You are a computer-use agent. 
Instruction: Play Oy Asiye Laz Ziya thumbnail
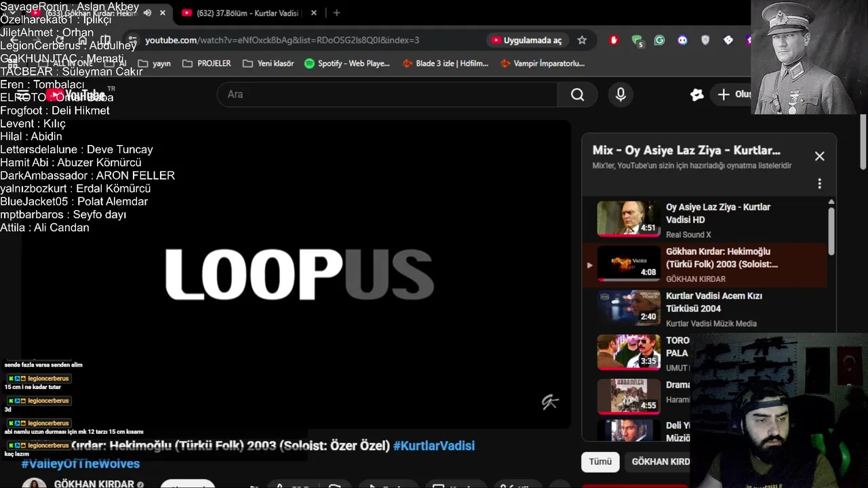(x=629, y=218)
